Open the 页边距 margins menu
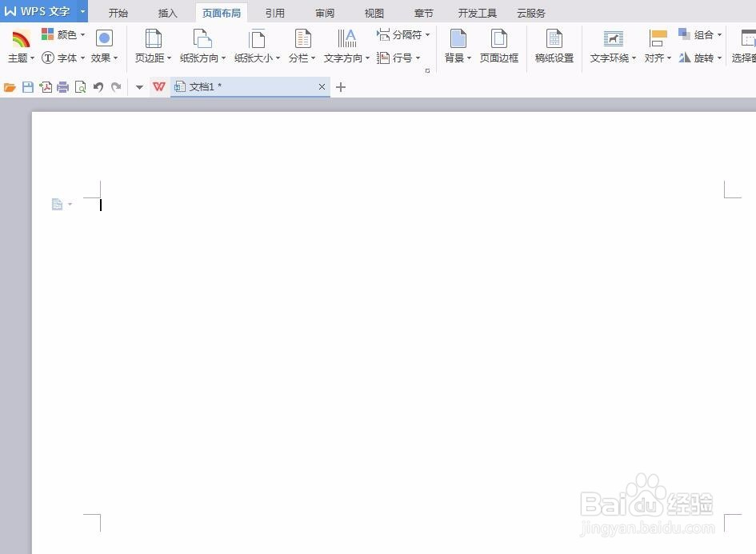Image resolution: width=756 pixels, height=554 pixels. click(x=153, y=46)
